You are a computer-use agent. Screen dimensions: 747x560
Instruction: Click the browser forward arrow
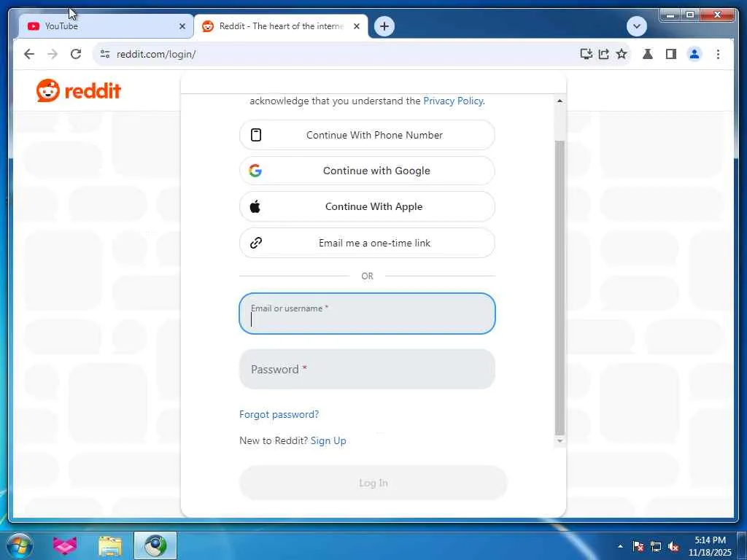pyautogui.click(x=53, y=54)
